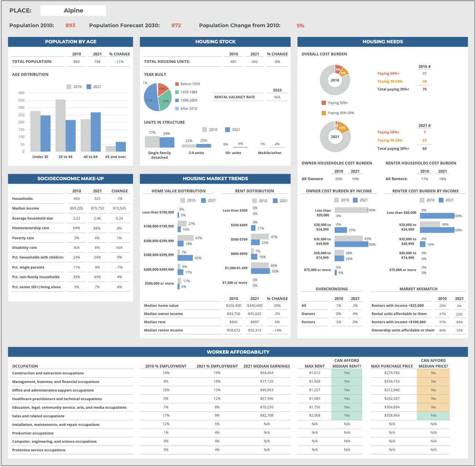
Task: Open the Housing Needs section header
Action: (382, 42)
